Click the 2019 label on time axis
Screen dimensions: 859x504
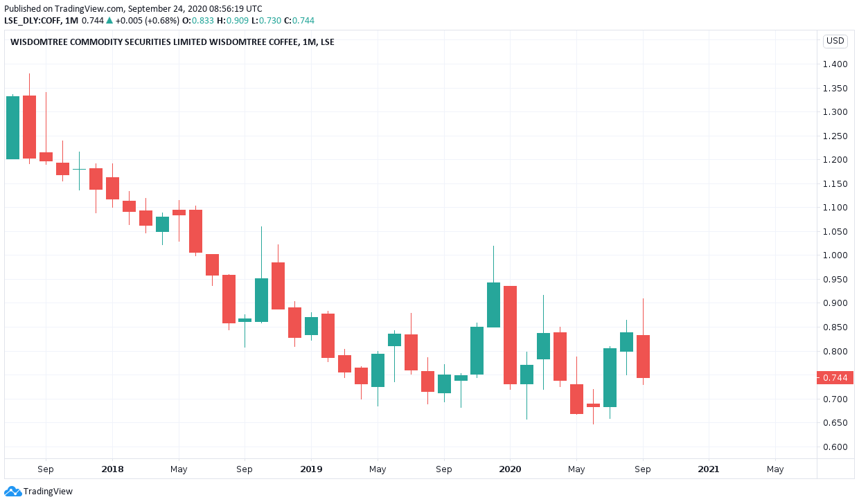point(311,469)
